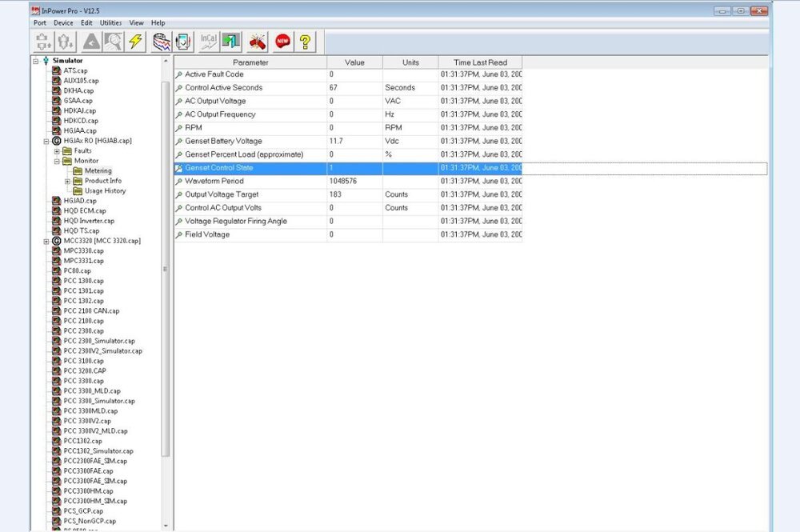Click the magnifier search toolbar icon

tap(113, 42)
